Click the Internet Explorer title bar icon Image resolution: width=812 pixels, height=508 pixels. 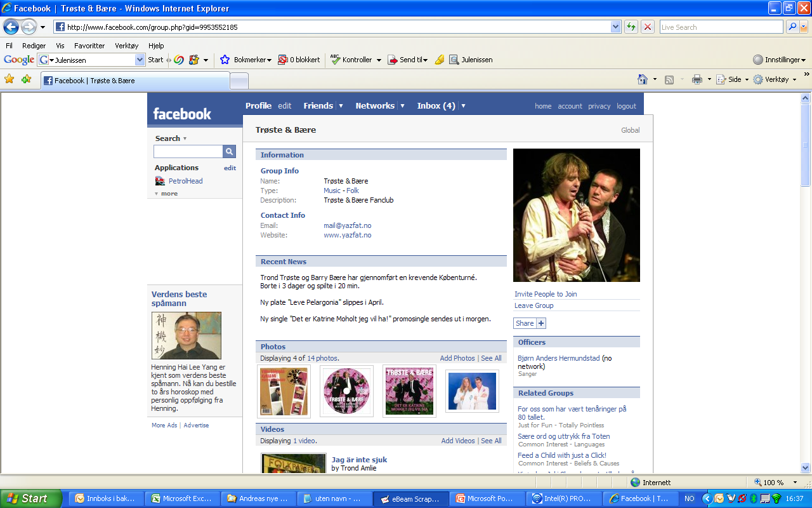coord(8,8)
